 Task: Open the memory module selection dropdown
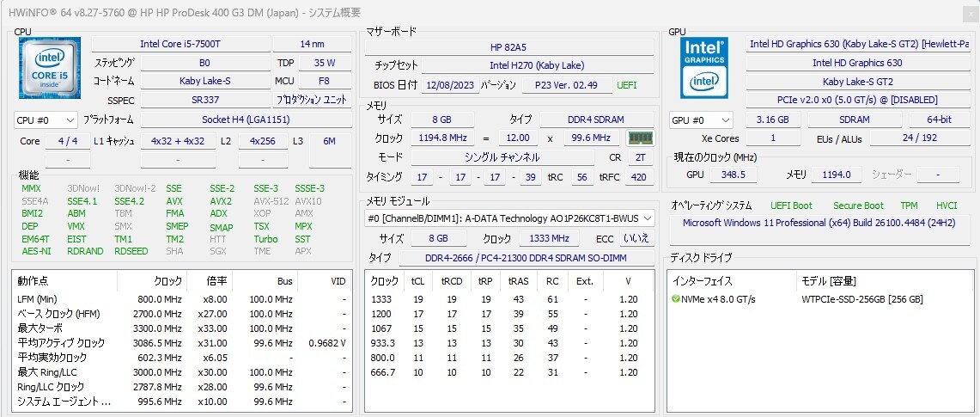[x=509, y=218]
